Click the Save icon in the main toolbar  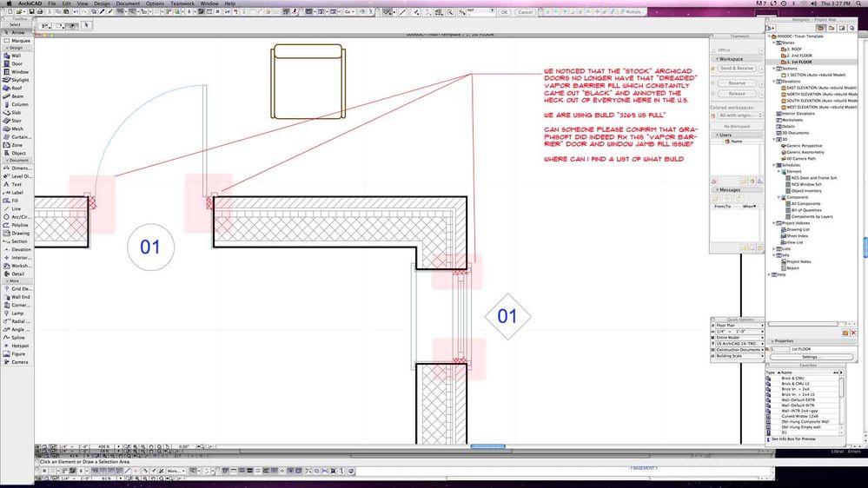coord(31,11)
